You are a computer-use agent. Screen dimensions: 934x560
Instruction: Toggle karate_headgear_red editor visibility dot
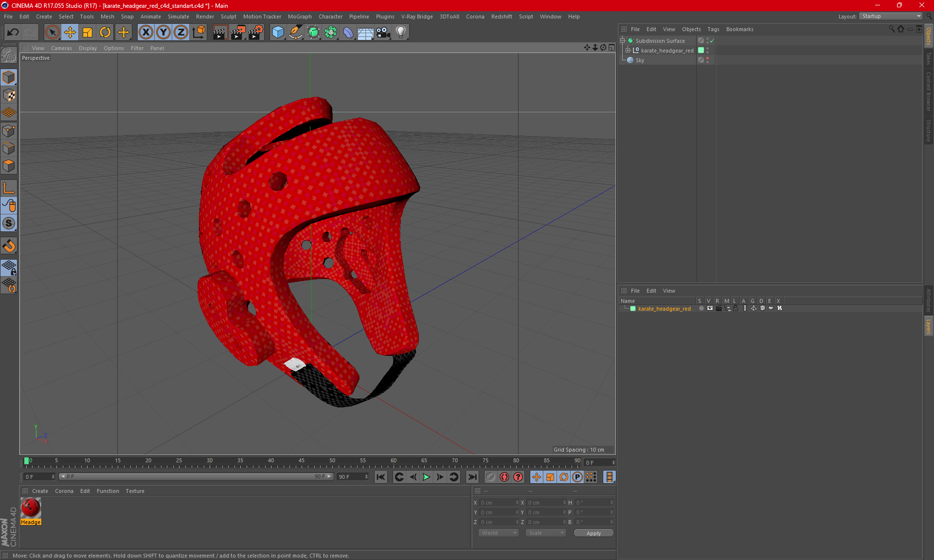pos(707,49)
